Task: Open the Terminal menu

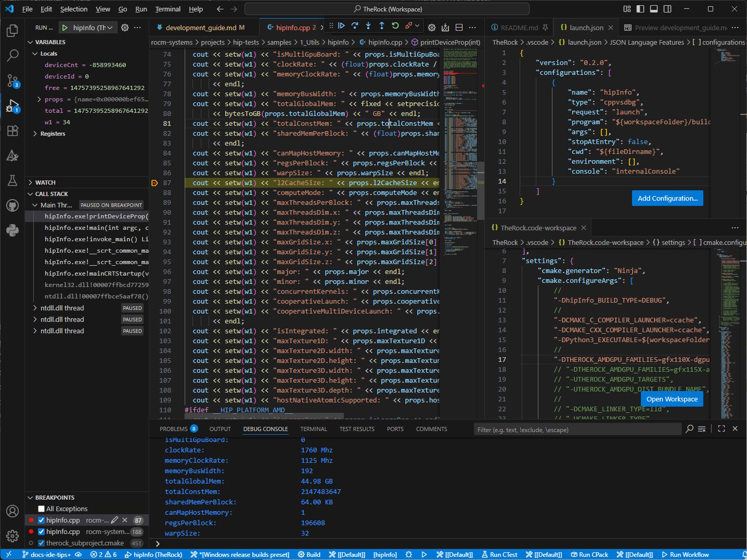Action: 168,9
